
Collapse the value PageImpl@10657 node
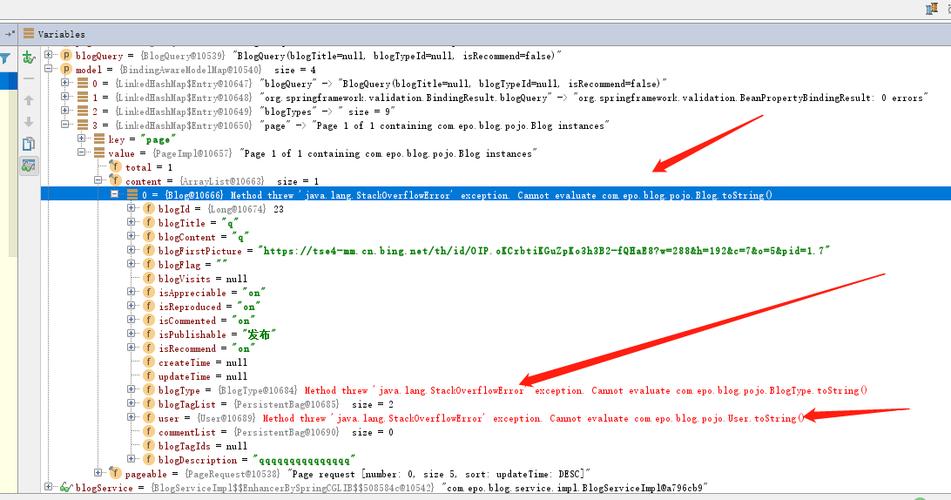(81, 153)
